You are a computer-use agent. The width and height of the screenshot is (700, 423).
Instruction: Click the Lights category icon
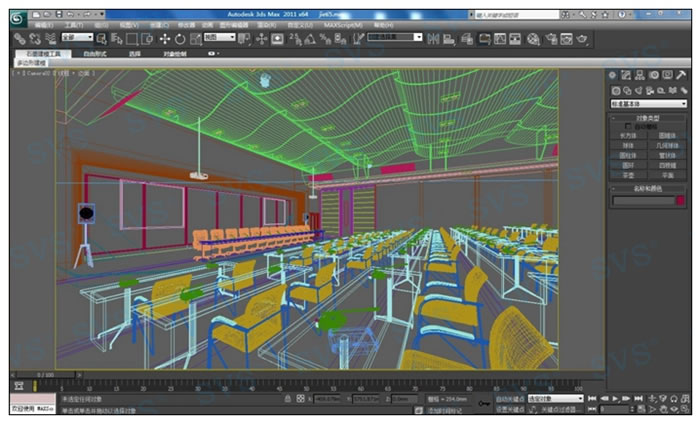tap(640, 90)
